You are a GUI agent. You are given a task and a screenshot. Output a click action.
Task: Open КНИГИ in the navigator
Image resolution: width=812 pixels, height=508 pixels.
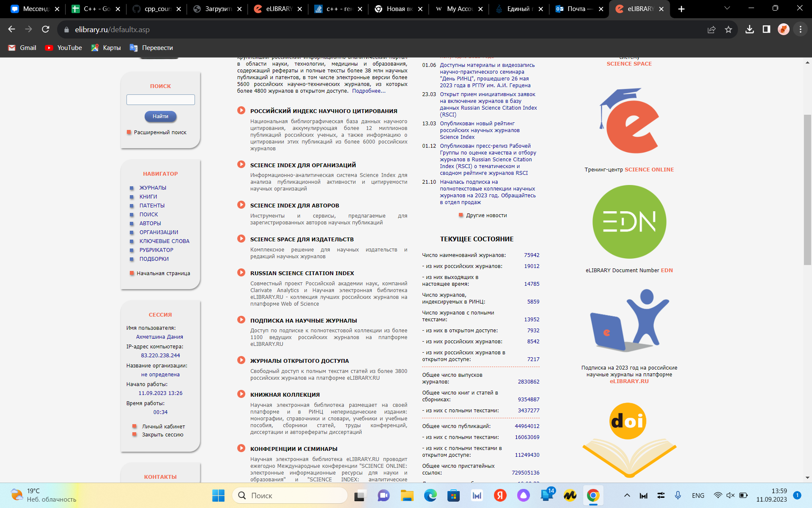click(x=148, y=197)
